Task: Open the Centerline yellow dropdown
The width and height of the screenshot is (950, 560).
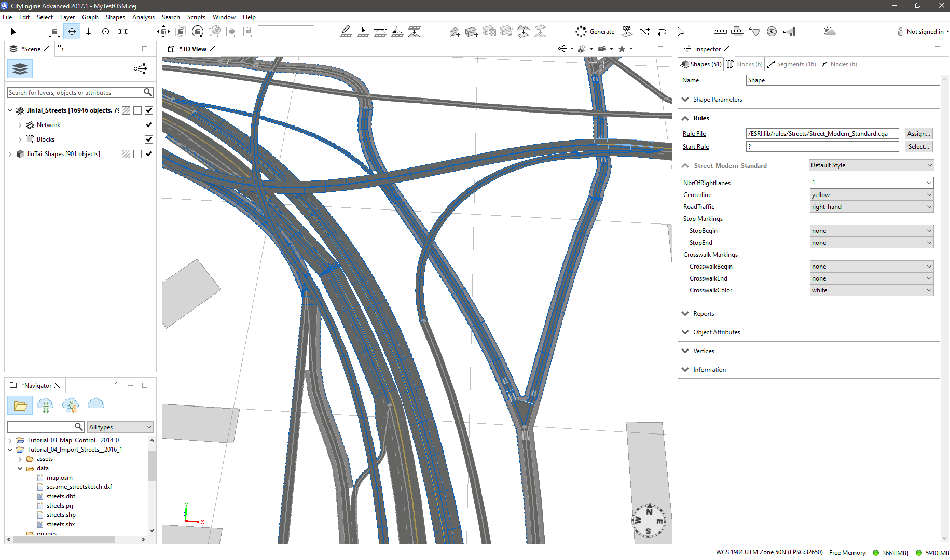Action: [871, 195]
